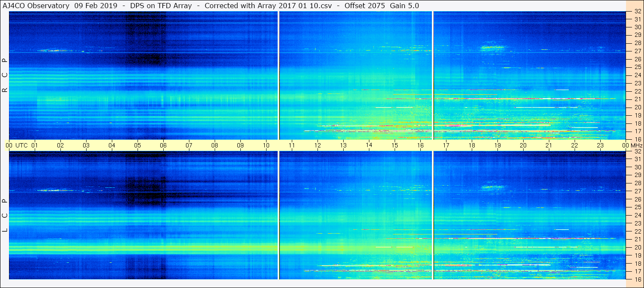644x288 pixels.
Task: Pick 16 MHz on the RCP frequency scale
Action: tap(637, 139)
